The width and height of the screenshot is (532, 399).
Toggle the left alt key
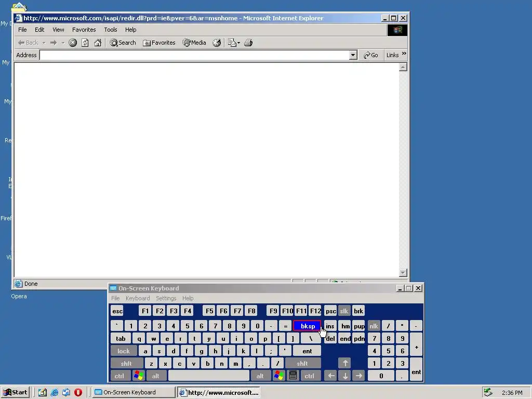click(156, 376)
